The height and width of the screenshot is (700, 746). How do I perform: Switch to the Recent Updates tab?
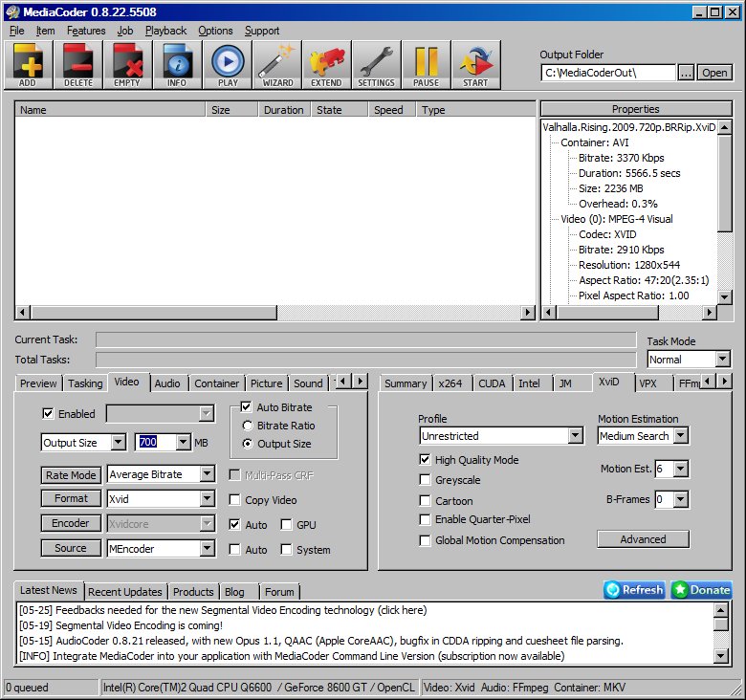pos(125,592)
